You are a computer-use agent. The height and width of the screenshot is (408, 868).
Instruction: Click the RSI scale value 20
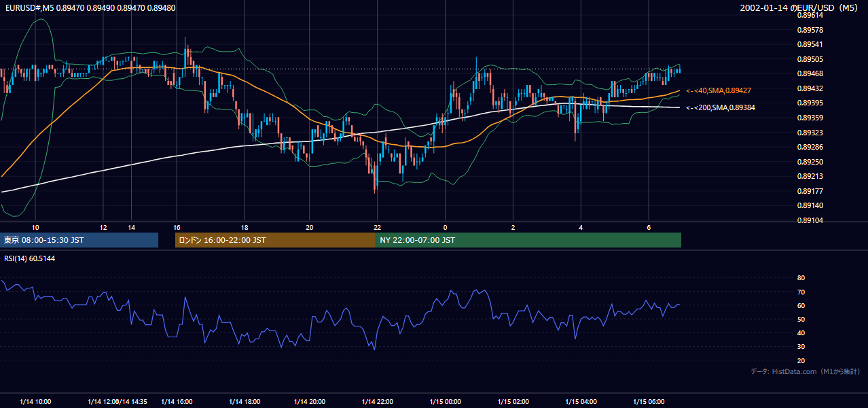tap(801, 360)
